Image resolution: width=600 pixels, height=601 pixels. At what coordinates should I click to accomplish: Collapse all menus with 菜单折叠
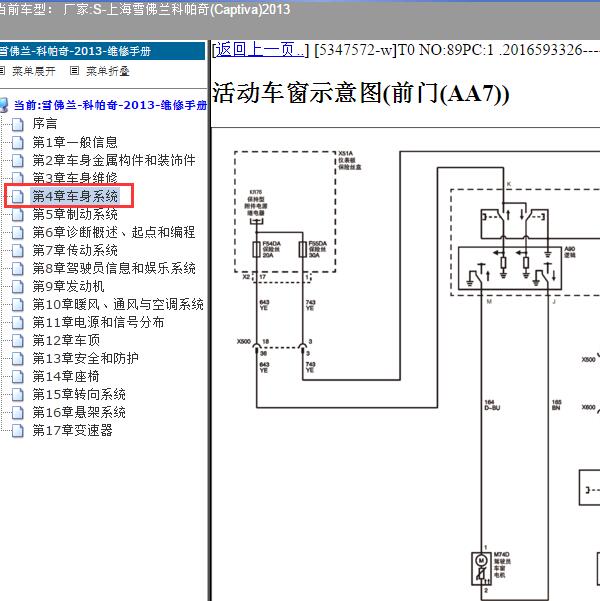108,71
